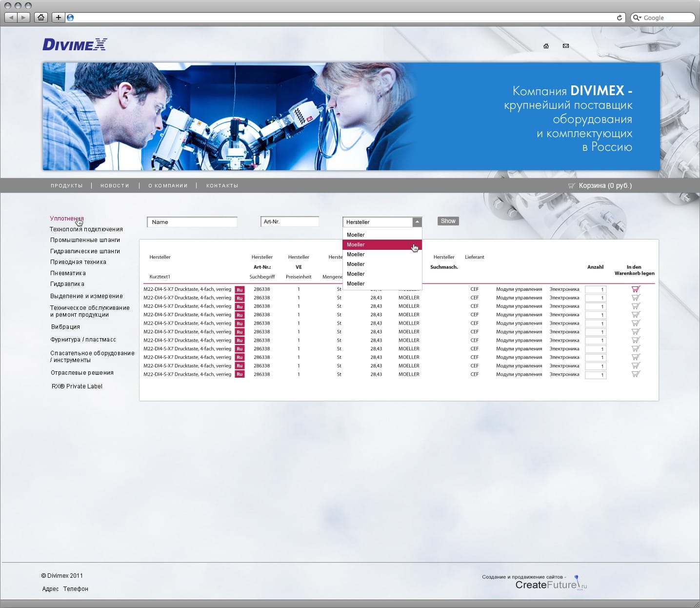Click RX® Private Label sidebar category
Screen dimensions: 700x608
coord(77,386)
